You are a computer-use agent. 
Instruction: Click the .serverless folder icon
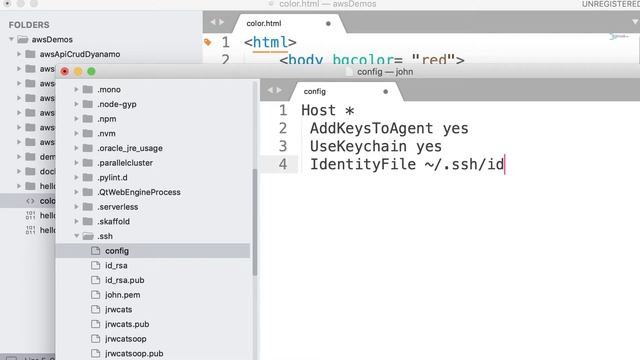[88, 207]
